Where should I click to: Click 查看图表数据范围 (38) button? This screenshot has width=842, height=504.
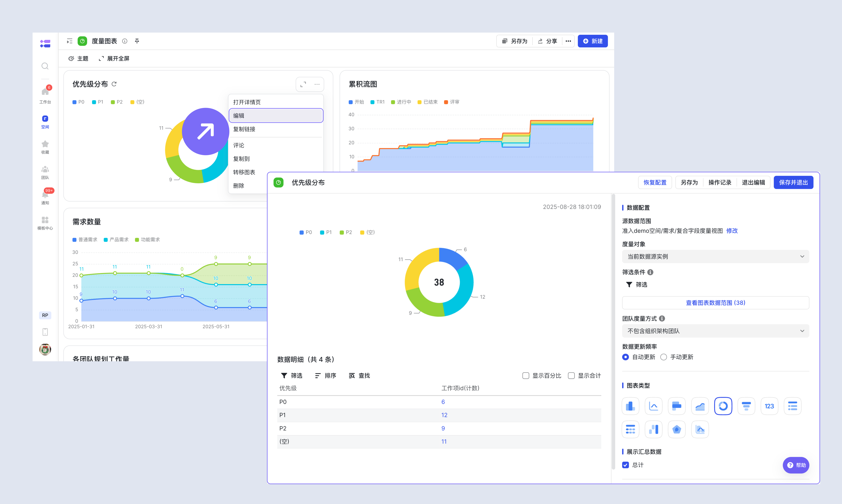(x=716, y=303)
